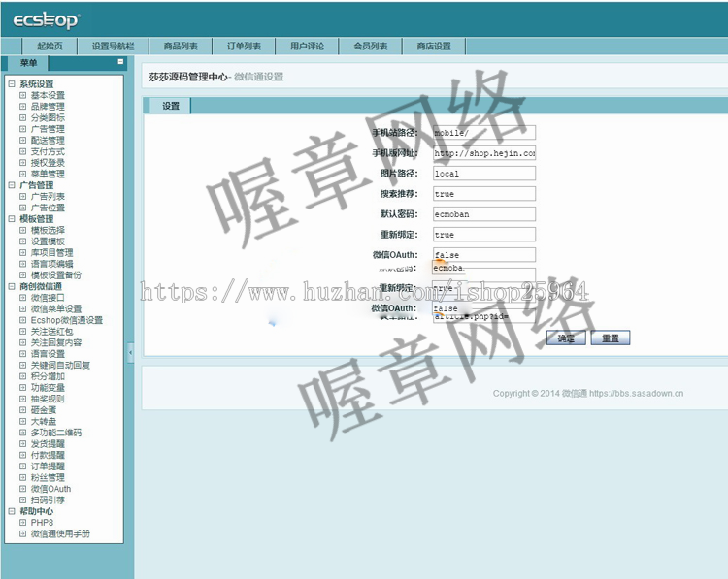Open the 起始页 tab
Viewport: 728px width, 579px height.
tap(50, 46)
